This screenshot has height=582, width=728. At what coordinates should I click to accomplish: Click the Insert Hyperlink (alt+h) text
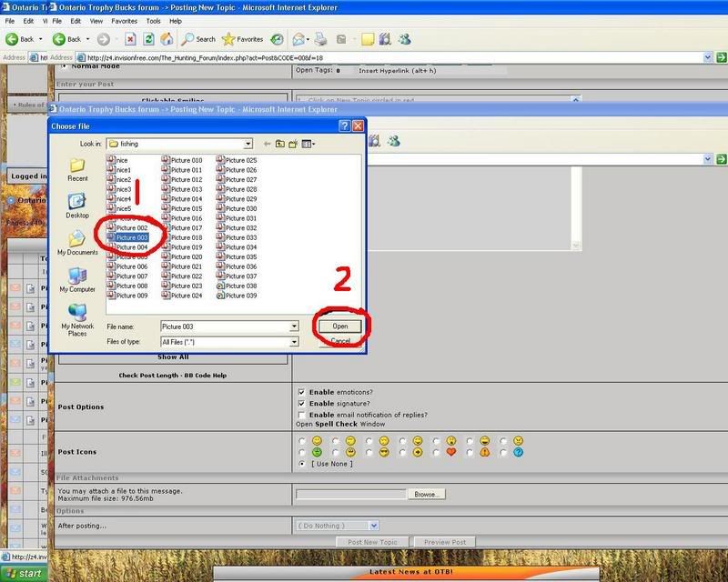pos(398,71)
